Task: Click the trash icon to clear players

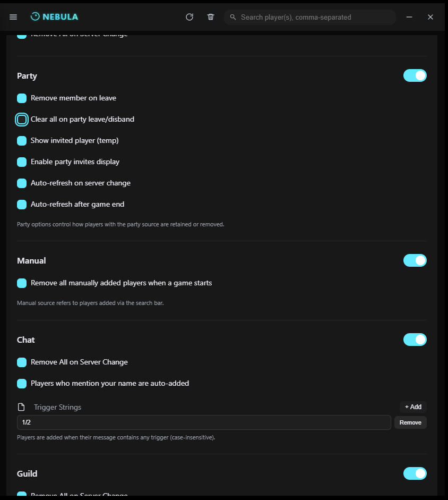Action: (211, 17)
